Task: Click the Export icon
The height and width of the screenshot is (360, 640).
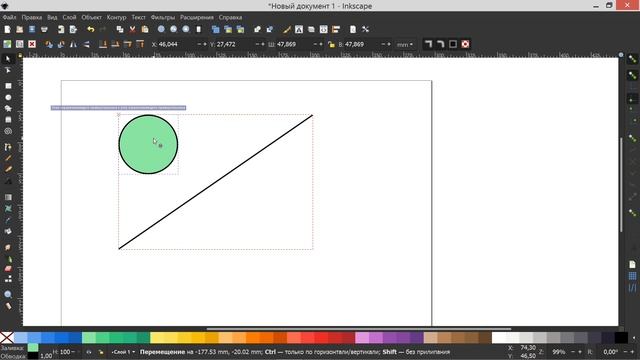Action: [x=73, y=29]
